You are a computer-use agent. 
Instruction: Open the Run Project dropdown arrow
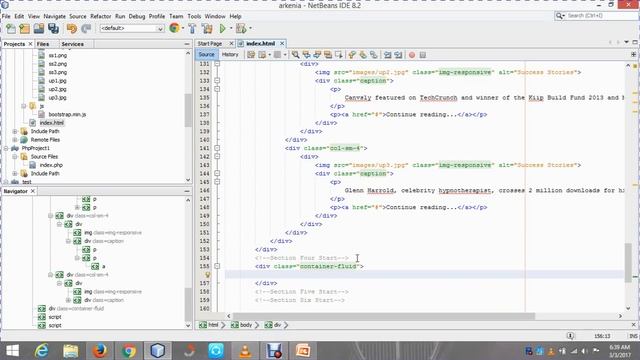(231, 28)
